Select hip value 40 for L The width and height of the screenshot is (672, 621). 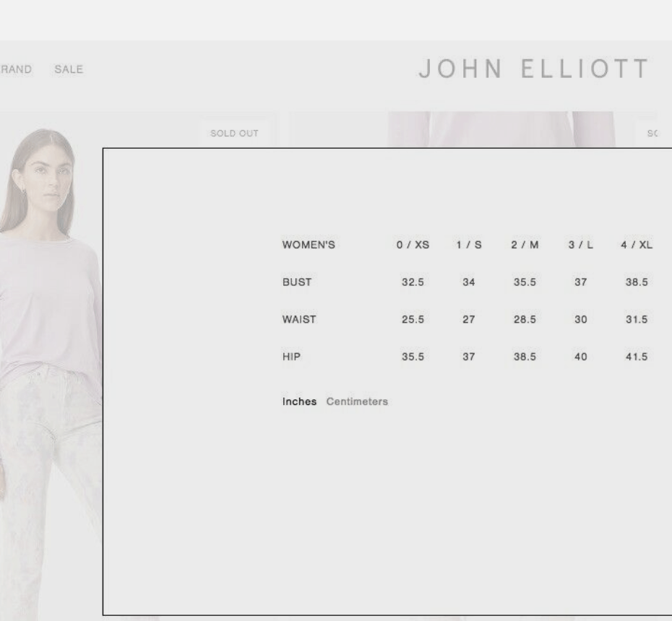581,357
